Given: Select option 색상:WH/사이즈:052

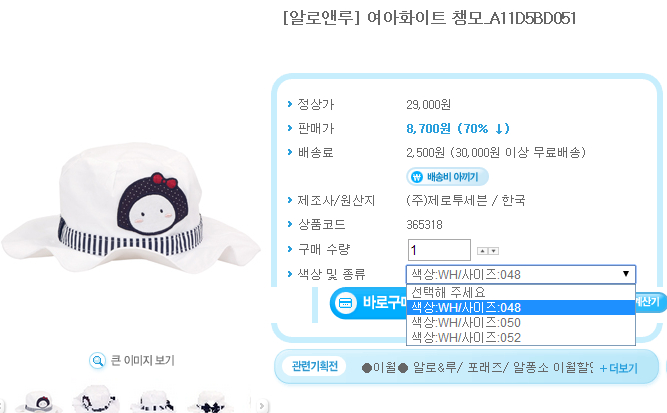Looking at the screenshot, I should tap(521, 338).
